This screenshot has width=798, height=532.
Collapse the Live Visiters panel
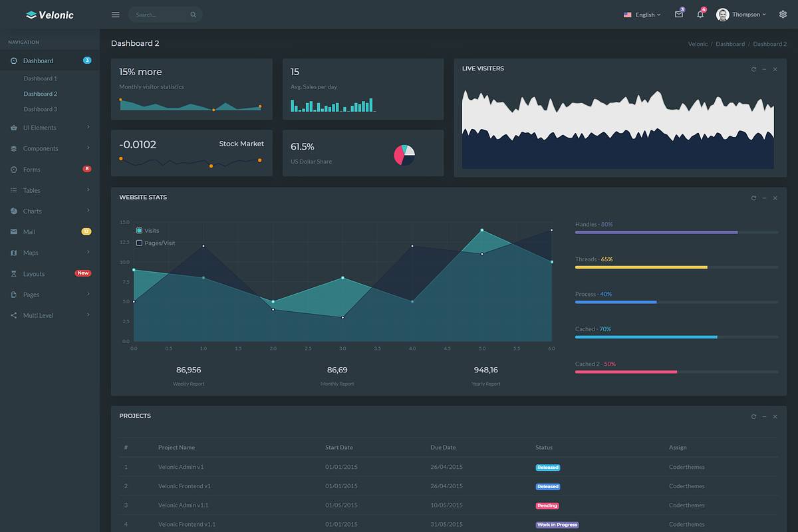[x=764, y=69]
